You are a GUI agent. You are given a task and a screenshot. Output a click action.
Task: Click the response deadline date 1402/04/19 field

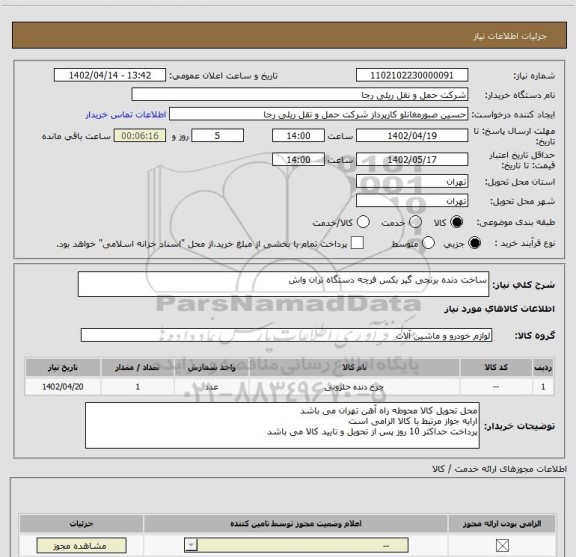[412, 136]
